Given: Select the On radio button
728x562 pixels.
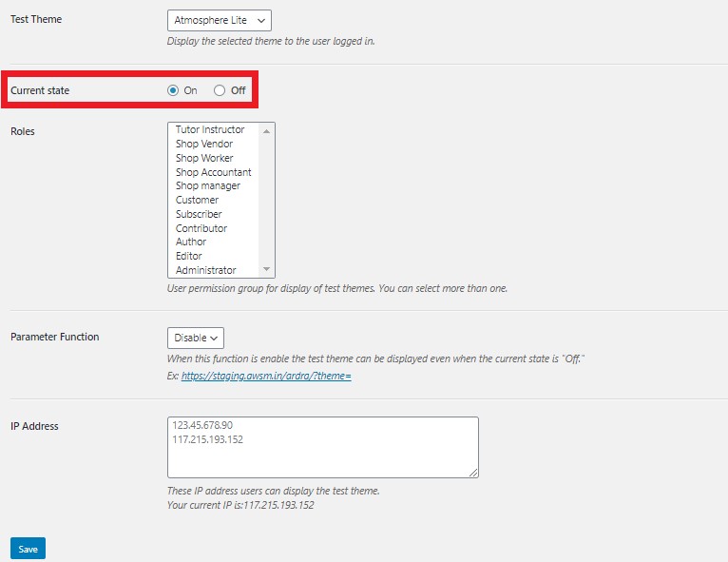Looking at the screenshot, I should (173, 90).
